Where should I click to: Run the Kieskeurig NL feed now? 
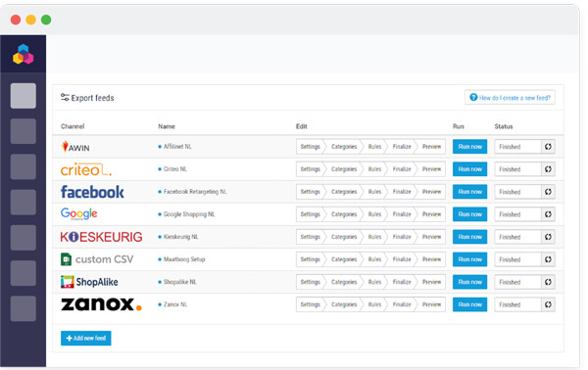pos(469,237)
